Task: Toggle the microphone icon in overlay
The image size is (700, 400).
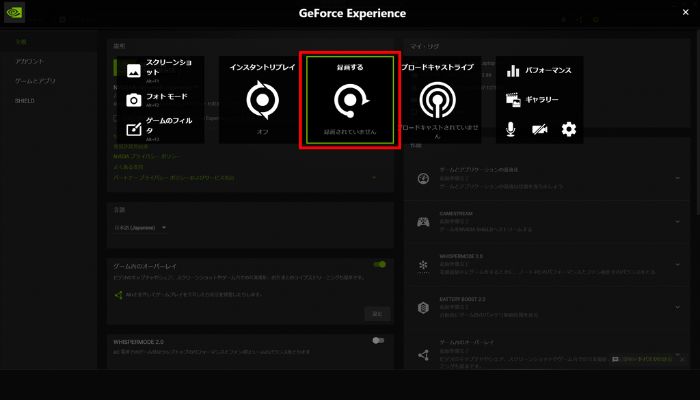Action: pyautogui.click(x=512, y=129)
